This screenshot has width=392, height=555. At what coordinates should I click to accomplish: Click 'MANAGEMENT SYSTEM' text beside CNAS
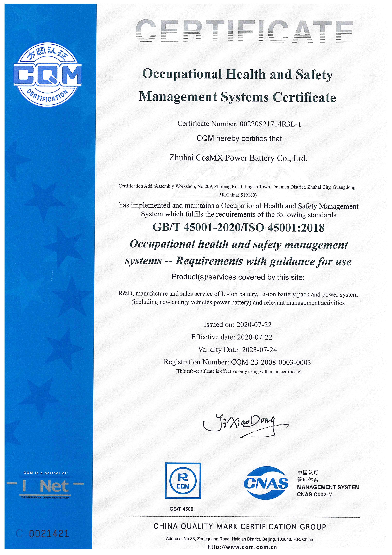[328, 487]
